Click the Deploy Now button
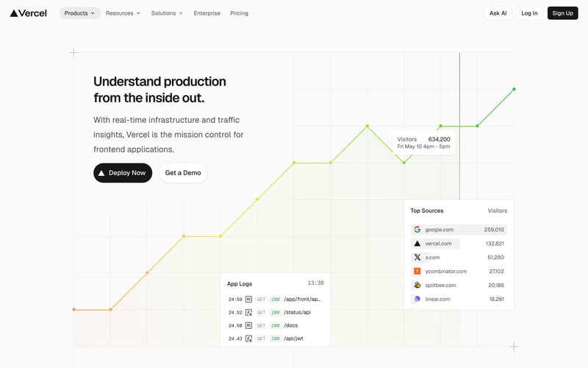Viewport: 588px width, 368px height. pyautogui.click(x=123, y=173)
